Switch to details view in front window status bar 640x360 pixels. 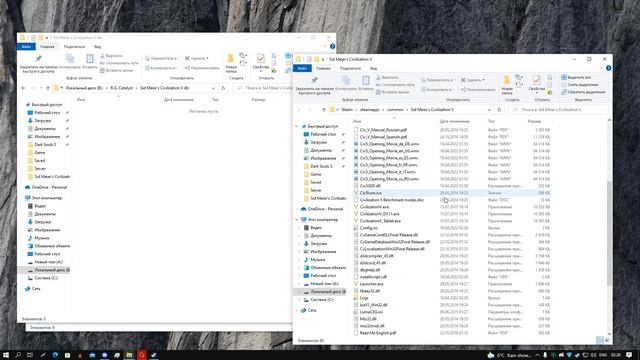click(600, 340)
